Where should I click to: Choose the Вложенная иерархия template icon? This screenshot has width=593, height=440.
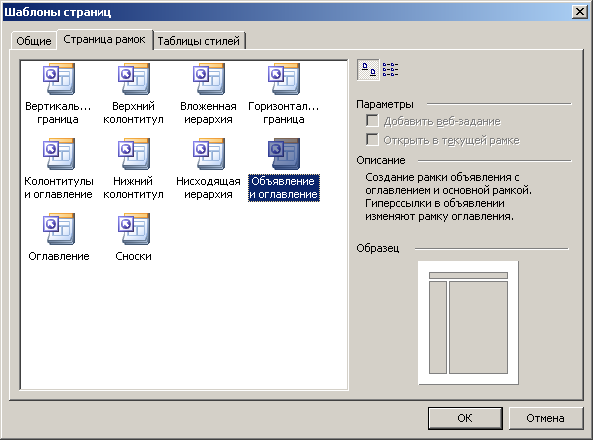point(208,79)
